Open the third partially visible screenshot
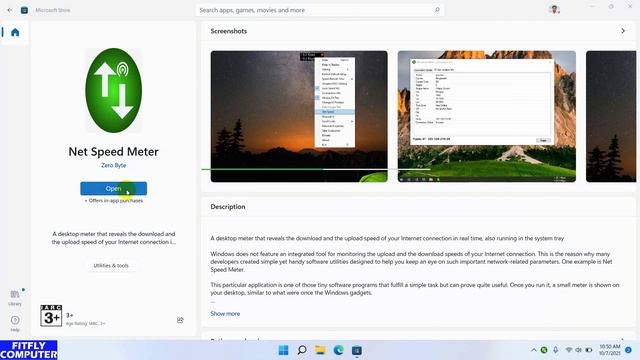The image size is (640, 360). pos(611,116)
